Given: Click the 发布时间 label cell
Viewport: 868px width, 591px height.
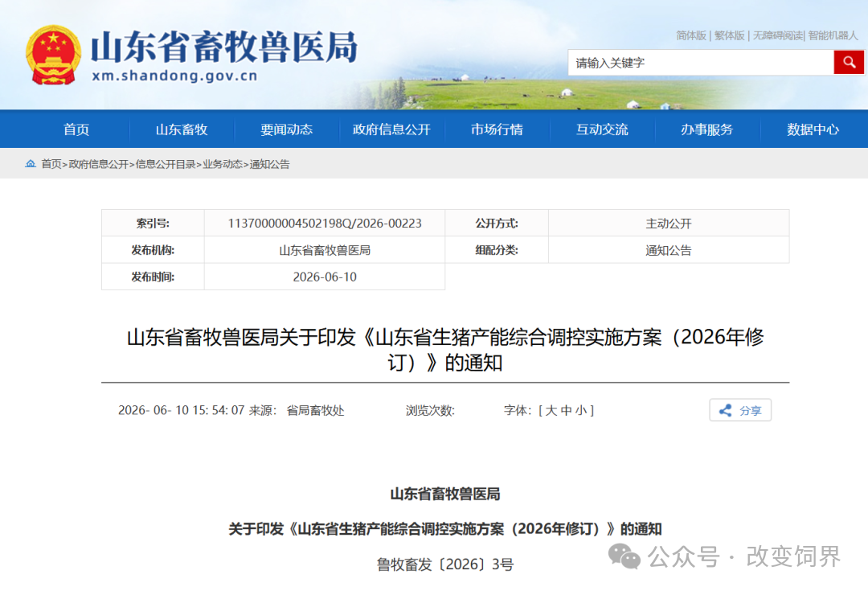Looking at the screenshot, I should coord(153,277).
